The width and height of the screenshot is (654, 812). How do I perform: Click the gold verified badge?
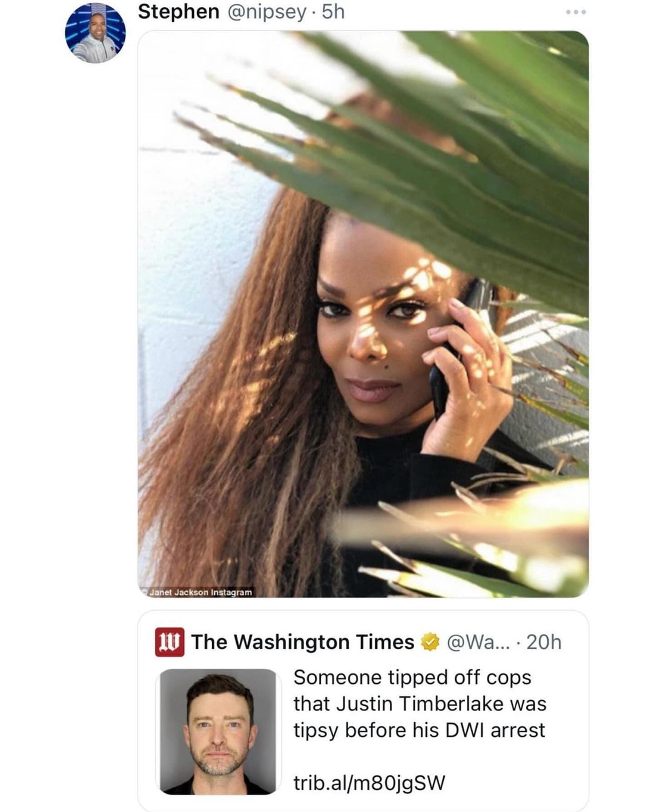pos(431,642)
